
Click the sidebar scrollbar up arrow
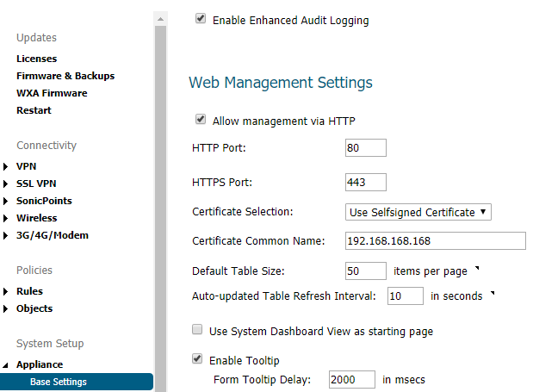[160, 18]
